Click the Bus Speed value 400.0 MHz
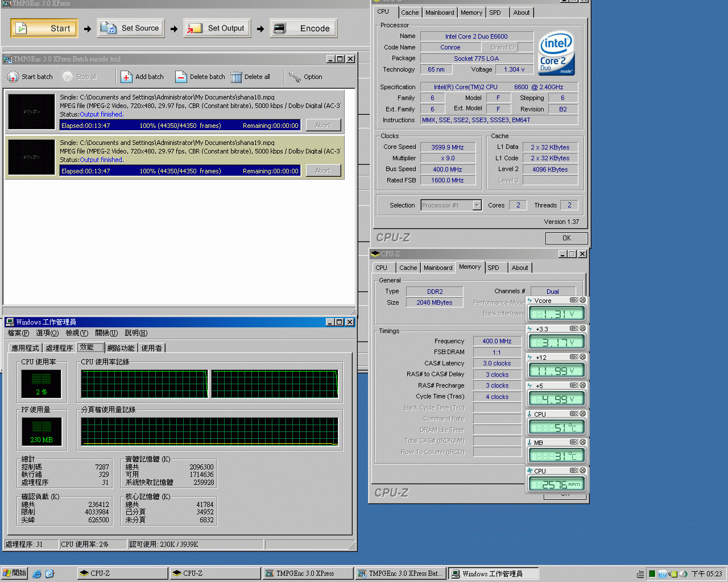This screenshot has height=582, width=728. tap(448, 169)
